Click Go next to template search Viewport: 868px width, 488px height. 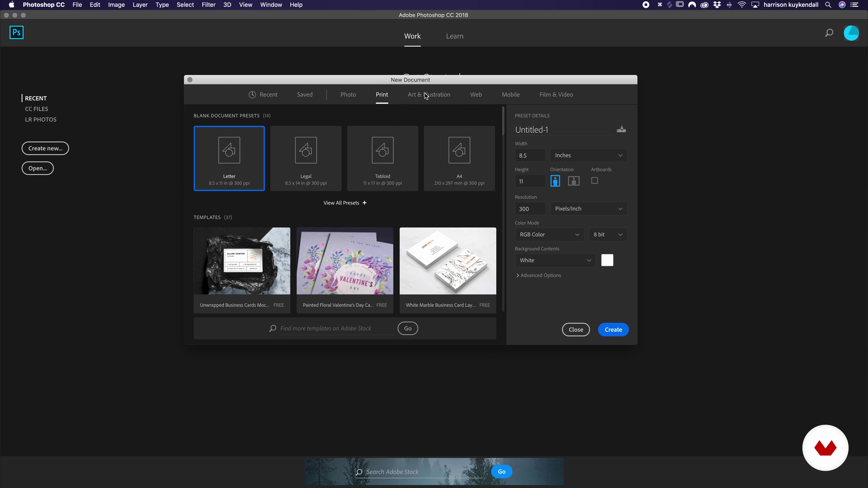tap(408, 328)
